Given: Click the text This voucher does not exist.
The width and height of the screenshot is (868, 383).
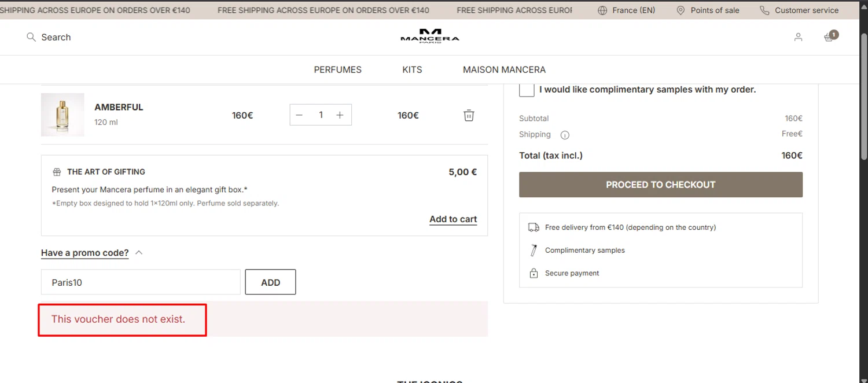Looking at the screenshot, I should coord(118,319).
